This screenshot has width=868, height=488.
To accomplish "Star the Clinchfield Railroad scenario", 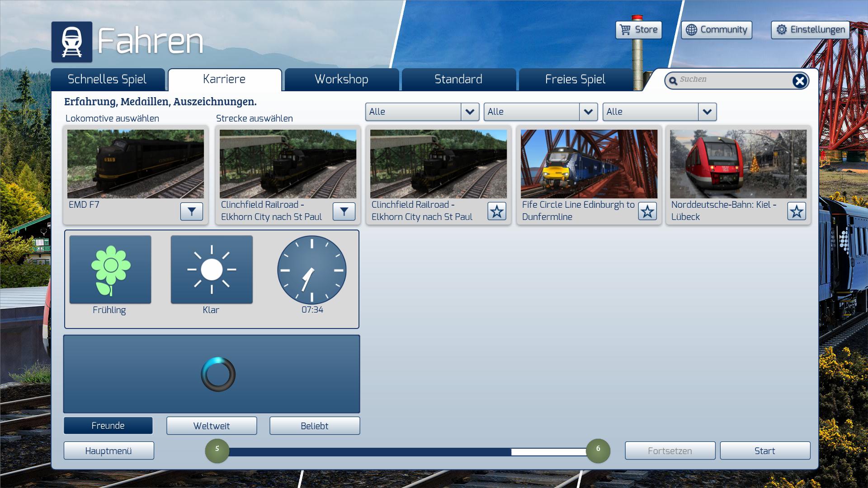I will [496, 211].
